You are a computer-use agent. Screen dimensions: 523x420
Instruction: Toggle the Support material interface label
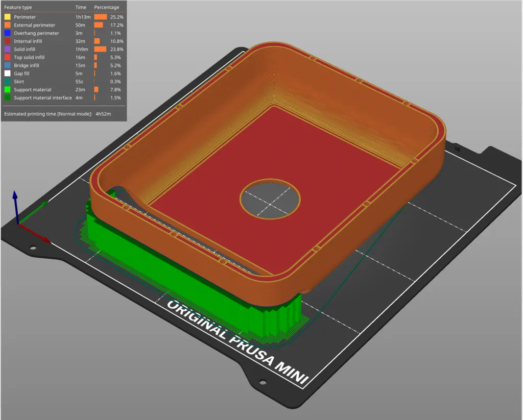(x=43, y=97)
